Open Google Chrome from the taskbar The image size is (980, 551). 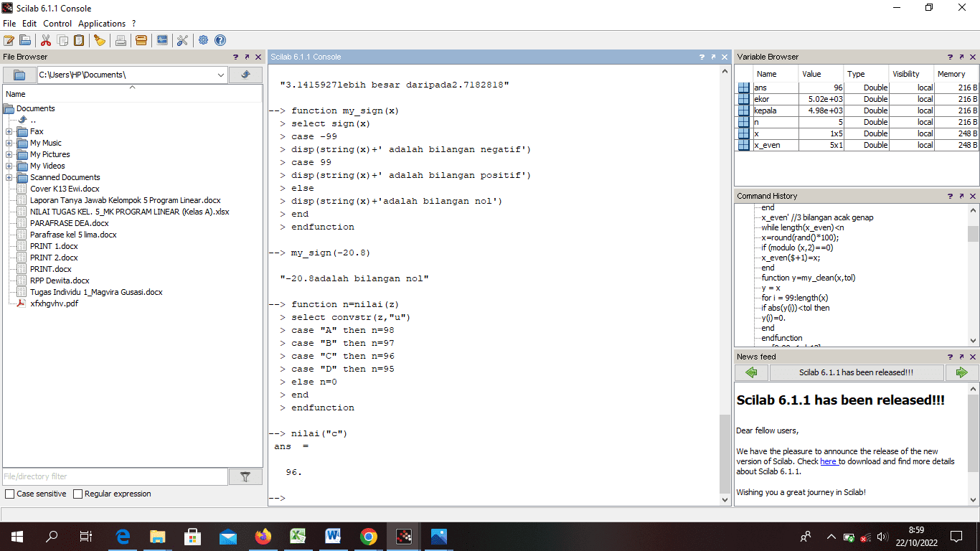pos(369,536)
